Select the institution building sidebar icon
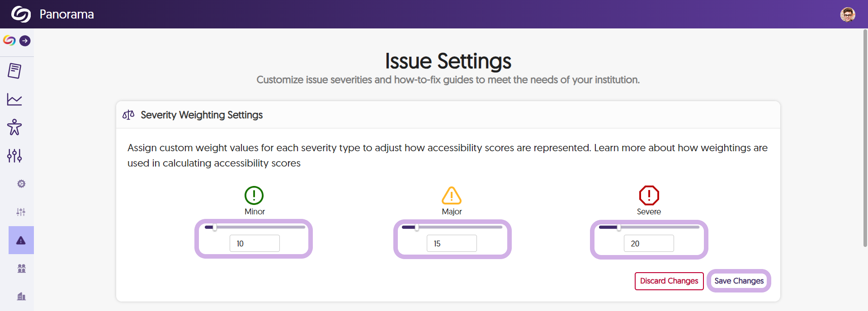The height and width of the screenshot is (311, 868). tap(21, 297)
